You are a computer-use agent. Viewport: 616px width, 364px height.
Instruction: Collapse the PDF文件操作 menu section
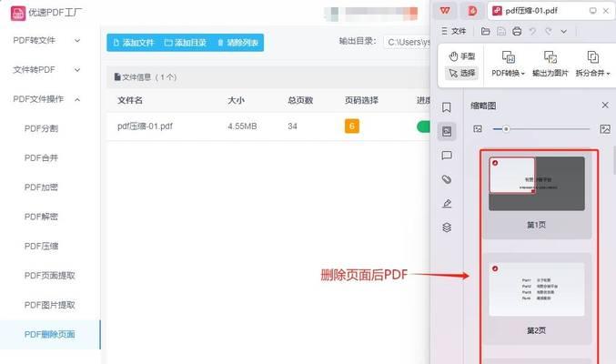point(46,99)
